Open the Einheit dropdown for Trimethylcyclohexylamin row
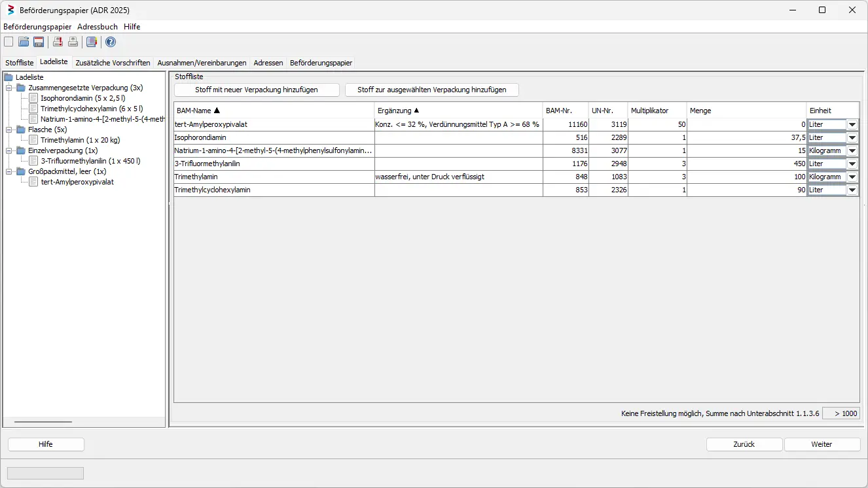This screenshot has height=488, width=868. pyautogui.click(x=852, y=190)
